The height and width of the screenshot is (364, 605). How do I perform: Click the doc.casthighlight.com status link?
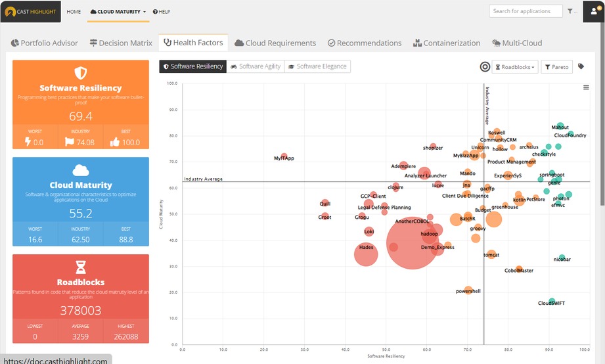(56, 361)
